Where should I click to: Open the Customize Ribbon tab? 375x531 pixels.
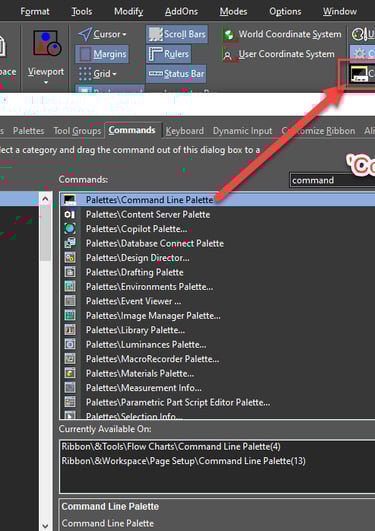pos(318,131)
